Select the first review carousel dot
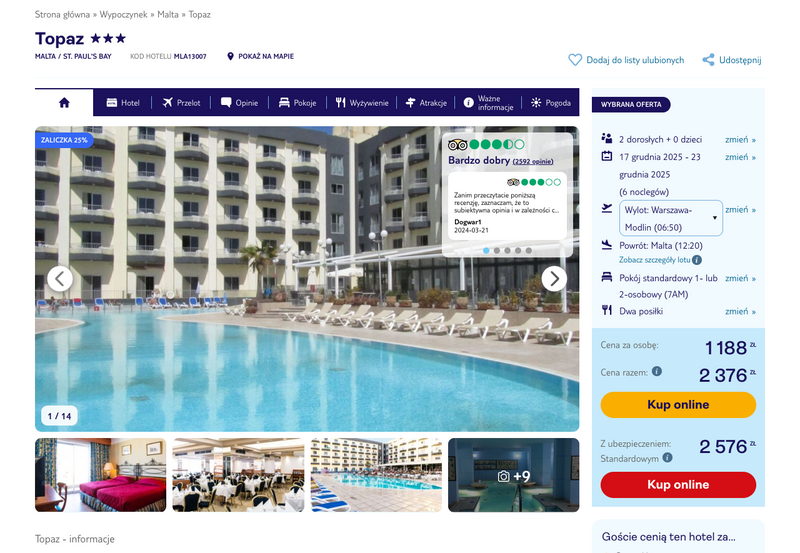 (x=486, y=250)
